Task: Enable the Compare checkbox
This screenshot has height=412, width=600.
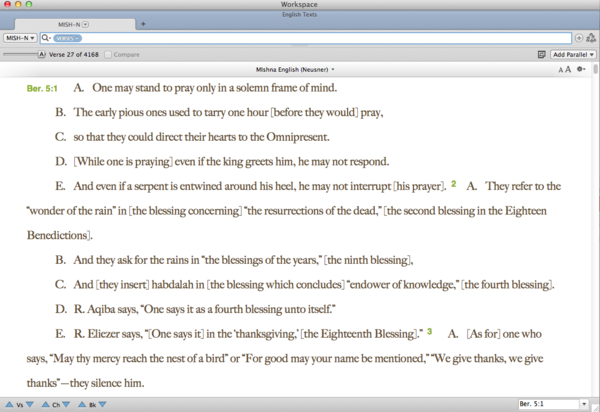Action: click(x=107, y=54)
